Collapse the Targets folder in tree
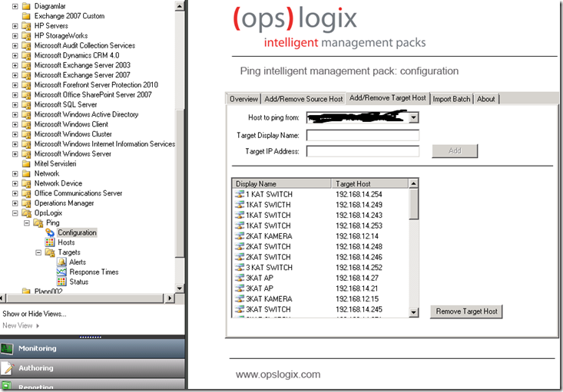Screen dimensions: 563x392 pyautogui.click(x=37, y=252)
